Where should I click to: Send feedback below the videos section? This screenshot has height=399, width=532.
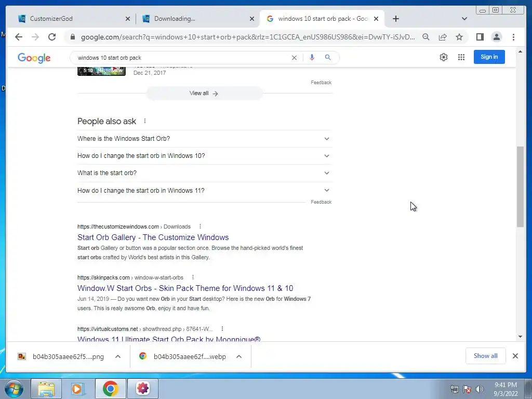[321, 83]
